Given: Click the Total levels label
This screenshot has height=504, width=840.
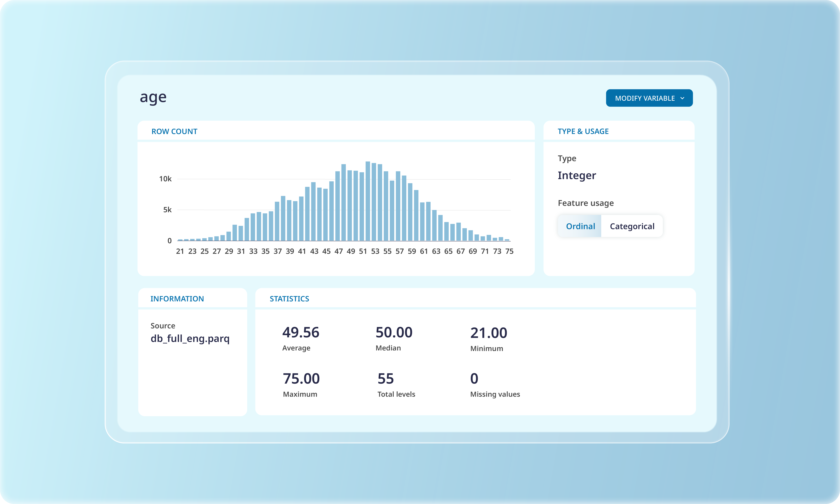Looking at the screenshot, I should click(396, 394).
